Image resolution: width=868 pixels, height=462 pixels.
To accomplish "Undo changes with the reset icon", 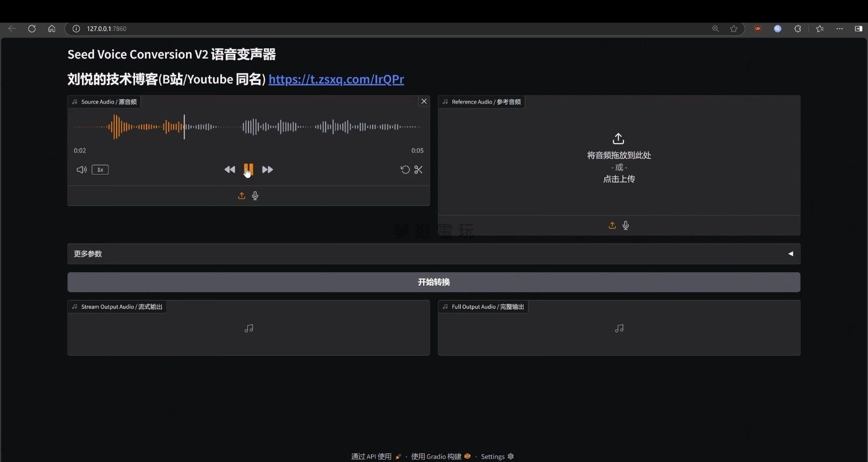I will pyautogui.click(x=405, y=170).
